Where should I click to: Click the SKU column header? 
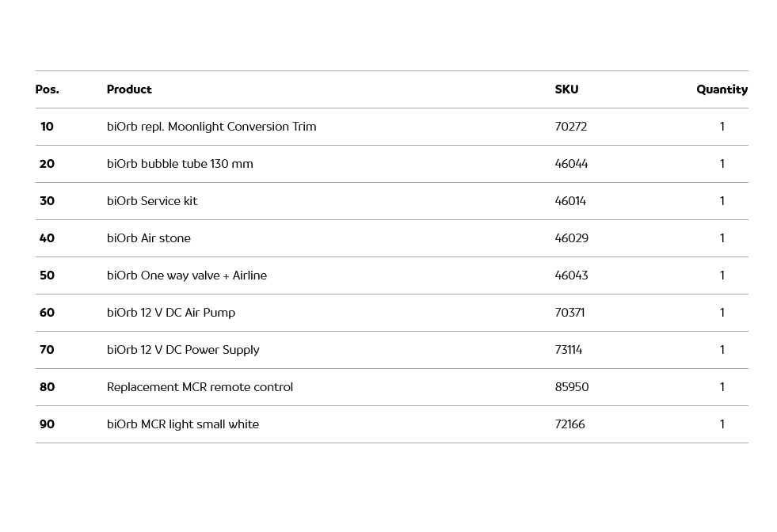pyautogui.click(x=566, y=89)
